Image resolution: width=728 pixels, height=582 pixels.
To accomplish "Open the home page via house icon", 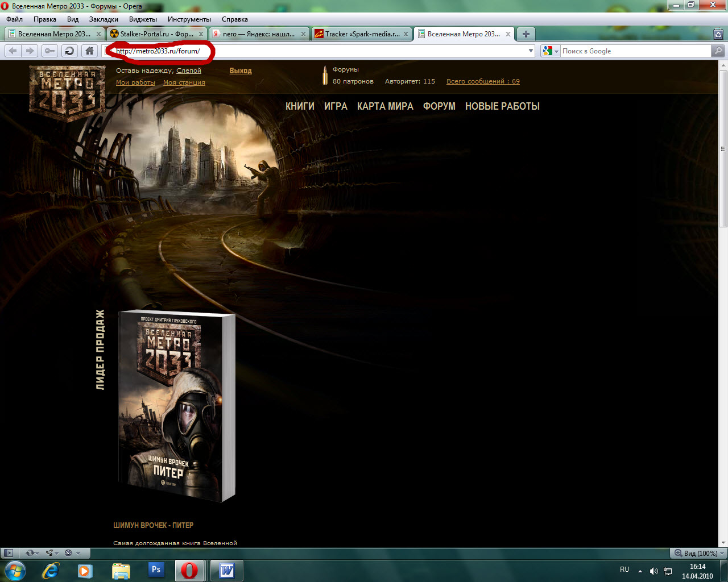I will pos(89,51).
